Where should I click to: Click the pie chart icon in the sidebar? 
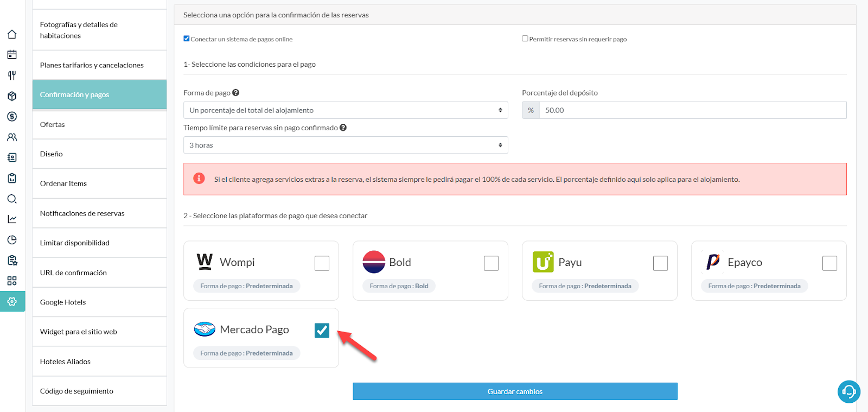[12, 240]
